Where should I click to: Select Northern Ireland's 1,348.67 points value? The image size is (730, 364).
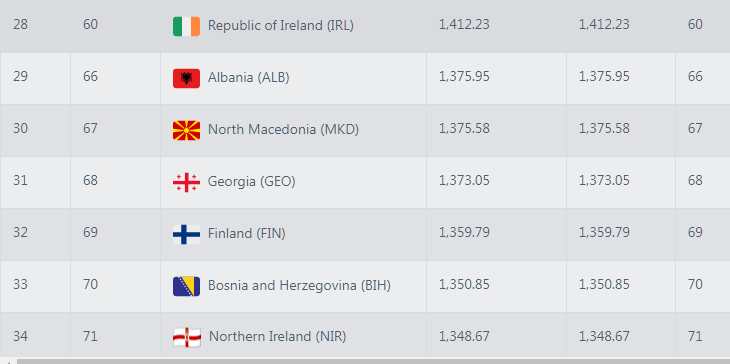click(464, 336)
